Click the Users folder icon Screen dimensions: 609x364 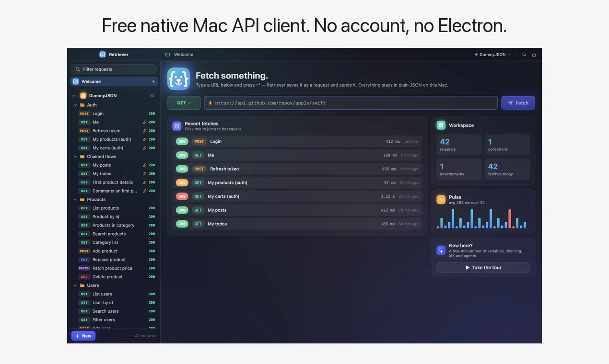pos(82,285)
